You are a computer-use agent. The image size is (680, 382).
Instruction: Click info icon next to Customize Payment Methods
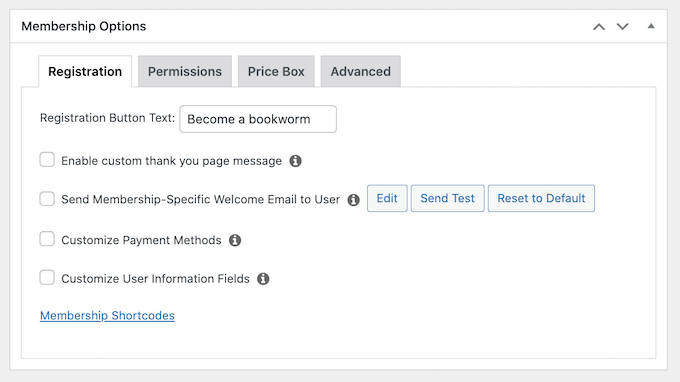(x=235, y=240)
